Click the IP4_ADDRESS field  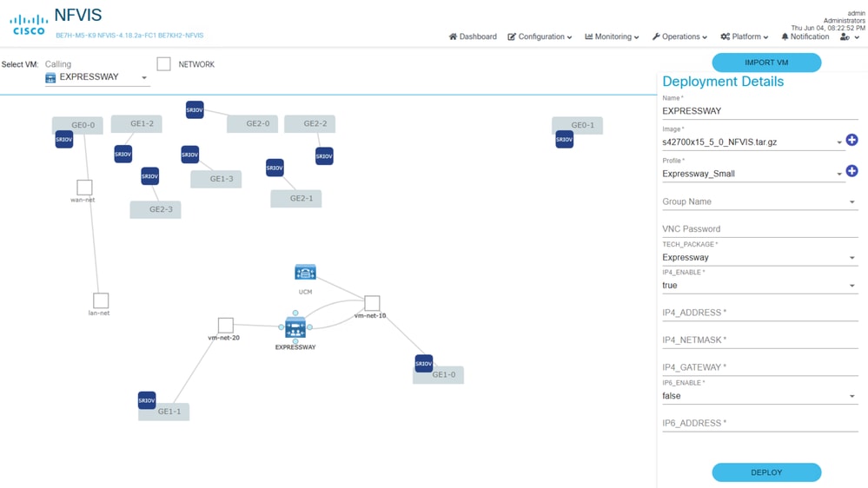click(760, 313)
